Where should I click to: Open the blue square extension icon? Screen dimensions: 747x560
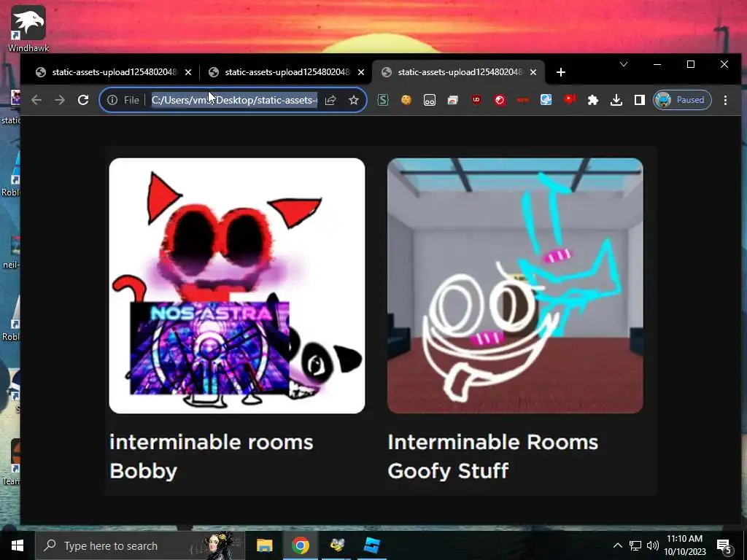pos(546,100)
